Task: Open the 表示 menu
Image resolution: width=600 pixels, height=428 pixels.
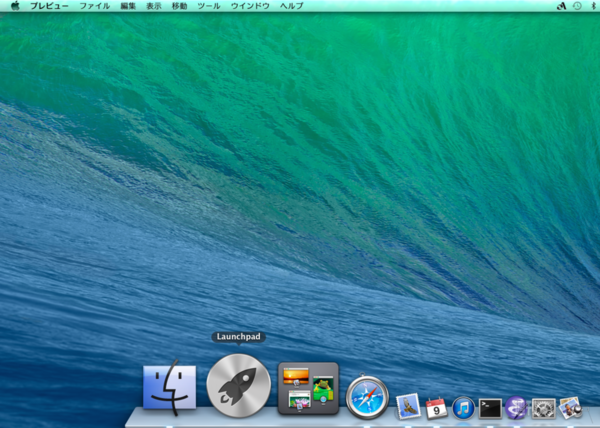Action: click(x=154, y=6)
